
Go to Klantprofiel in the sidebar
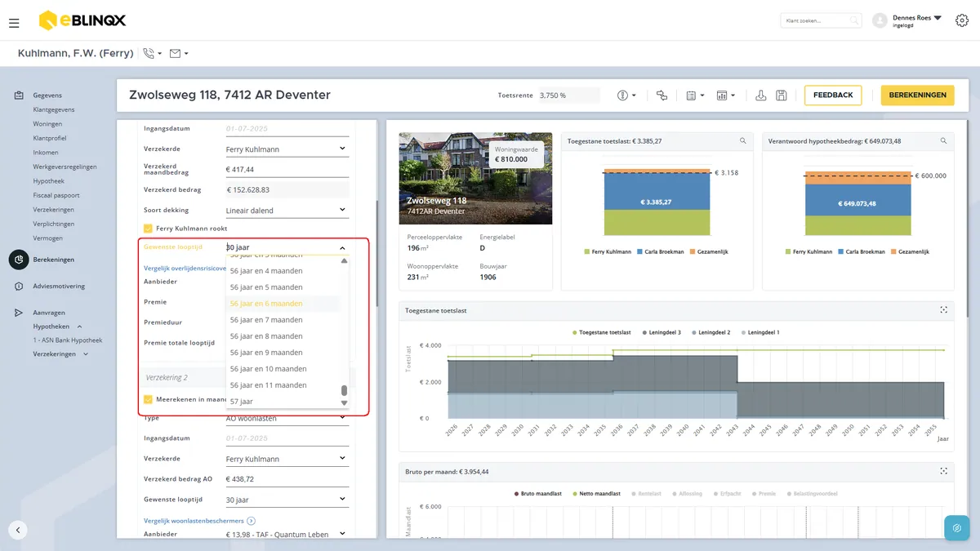[x=50, y=138]
